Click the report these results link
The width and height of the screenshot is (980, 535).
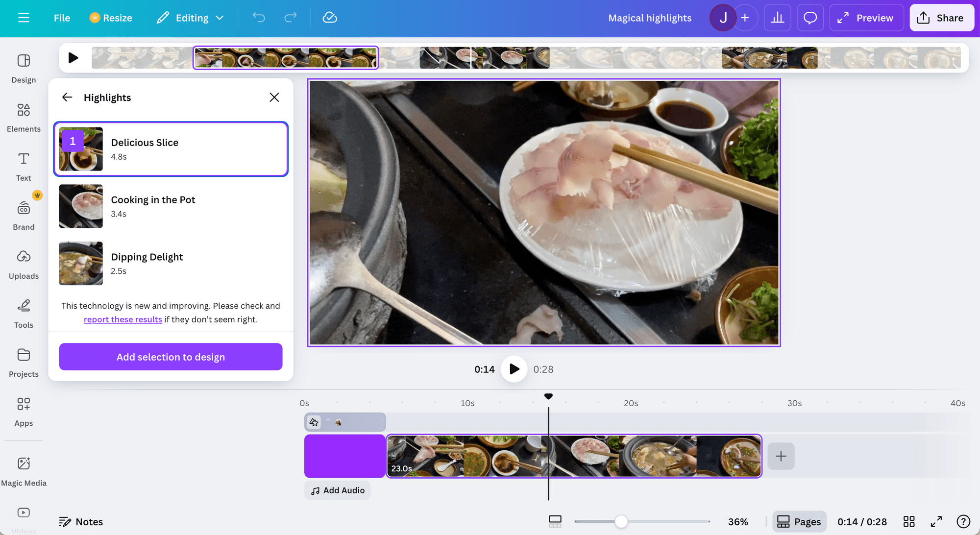tap(122, 319)
